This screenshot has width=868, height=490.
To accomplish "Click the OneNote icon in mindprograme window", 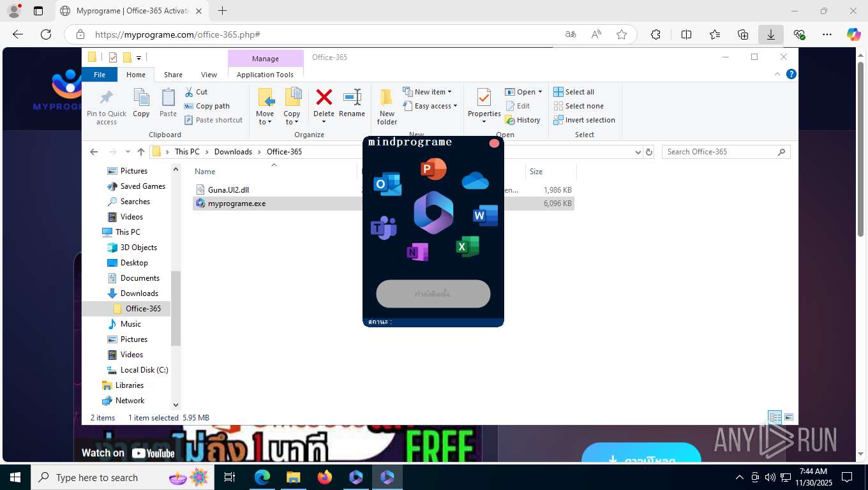I will click(417, 253).
